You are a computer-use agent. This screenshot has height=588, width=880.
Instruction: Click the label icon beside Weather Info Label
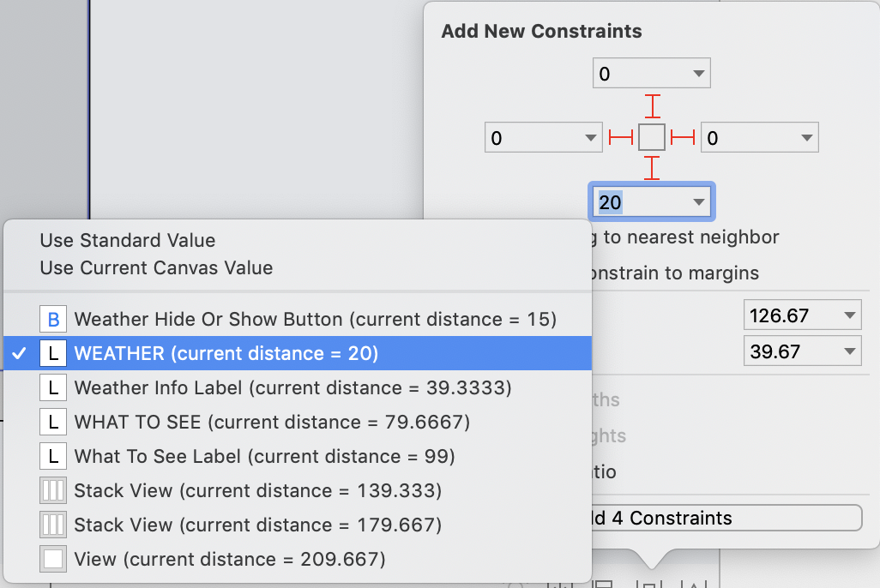[53, 388]
